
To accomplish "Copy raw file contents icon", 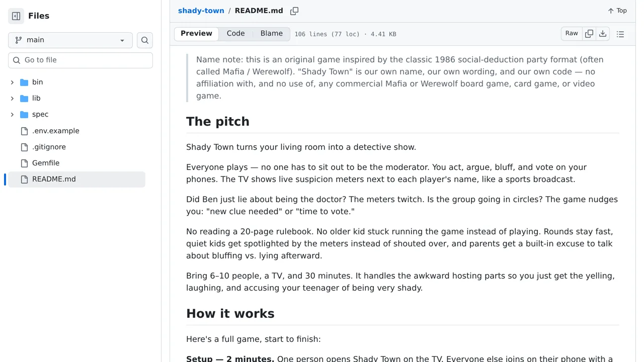I will tap(589, 34).
